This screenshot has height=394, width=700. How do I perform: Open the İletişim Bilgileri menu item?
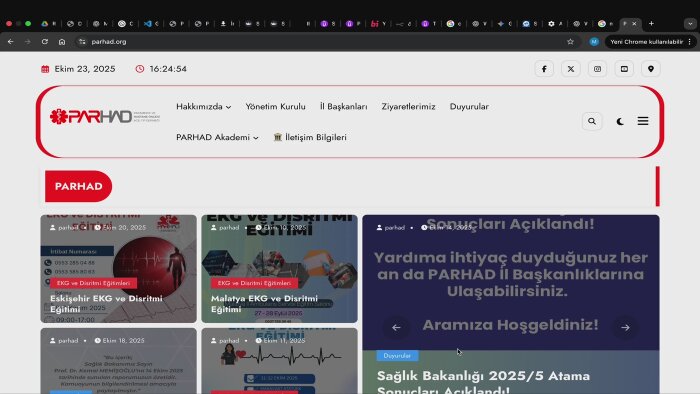pyautogui.click(x=310, y=137)
